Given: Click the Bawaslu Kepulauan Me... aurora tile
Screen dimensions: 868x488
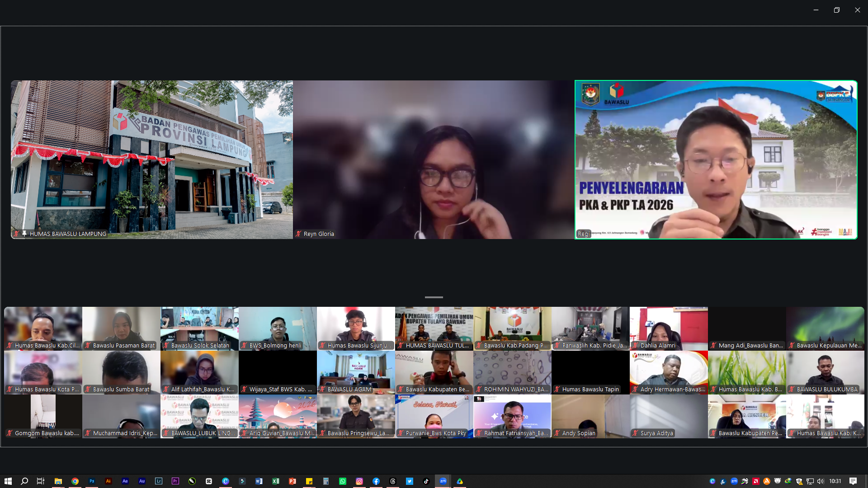Looking at the screenshot, I should coord(825,328).
